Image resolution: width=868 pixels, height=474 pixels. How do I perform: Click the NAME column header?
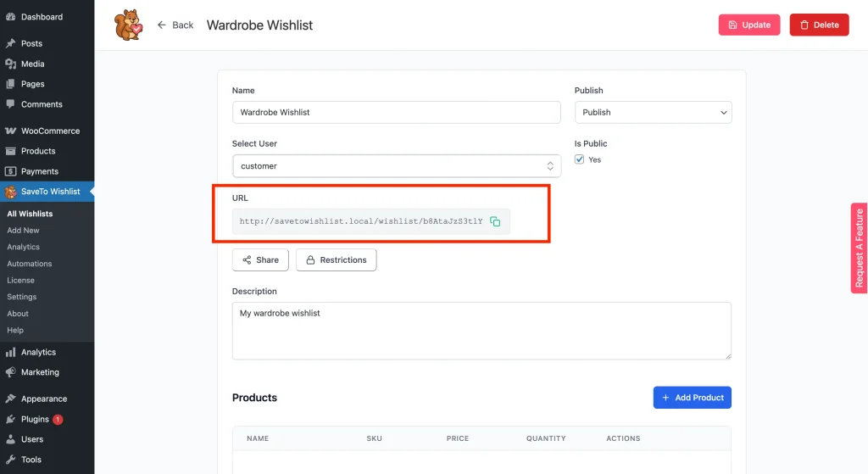click(x=258, y=438)
